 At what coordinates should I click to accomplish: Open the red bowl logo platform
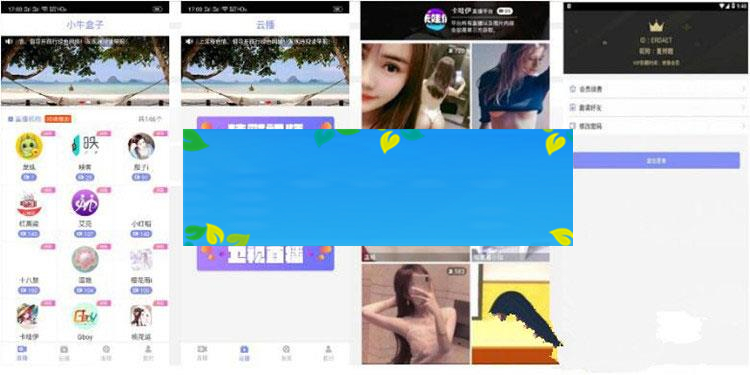click(x=29, y=204)
